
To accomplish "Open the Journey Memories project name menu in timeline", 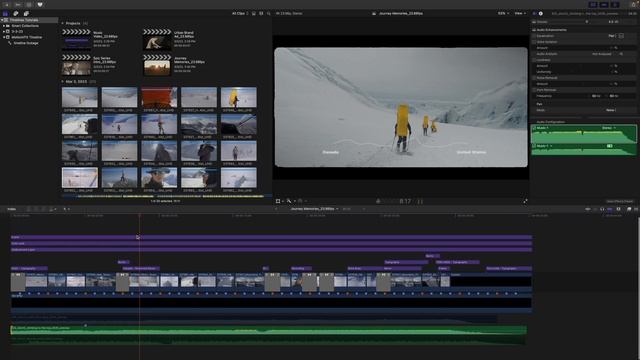I will pyautogui.click(x=314, y=209).
